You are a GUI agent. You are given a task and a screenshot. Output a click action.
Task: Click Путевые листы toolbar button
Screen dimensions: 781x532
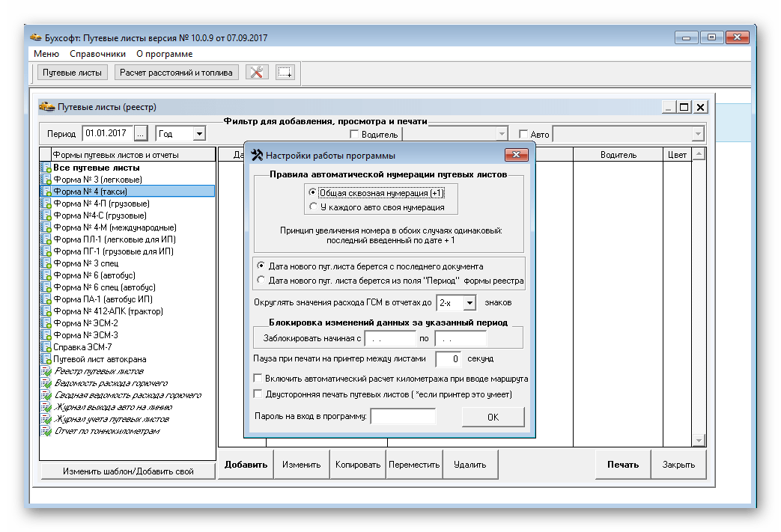pos(72,73)
